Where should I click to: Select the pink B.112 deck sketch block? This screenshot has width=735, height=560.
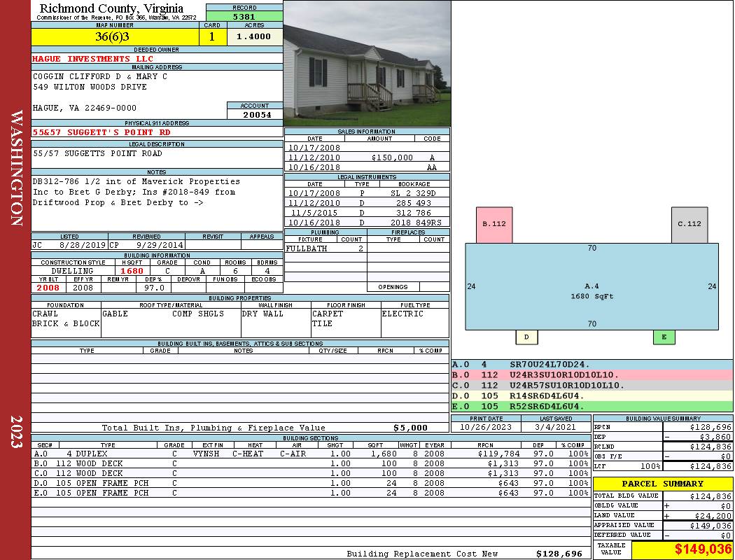coord(494,225)
